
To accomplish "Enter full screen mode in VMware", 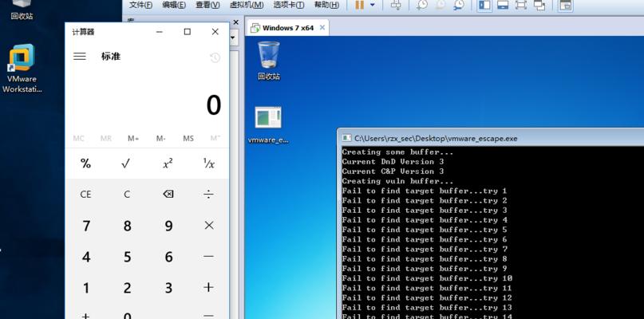I will pyautogui.click(x=521, y=5).
